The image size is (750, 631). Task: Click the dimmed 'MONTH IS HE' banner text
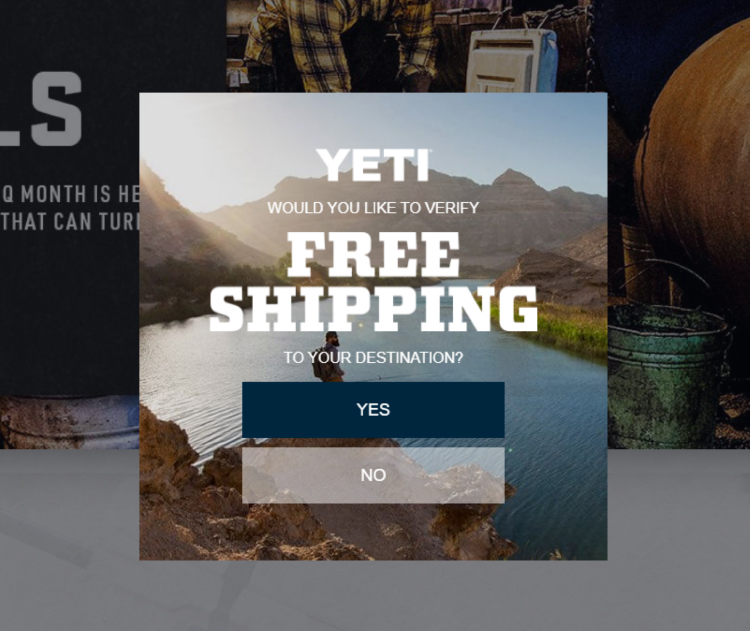[x=70, y=194]
